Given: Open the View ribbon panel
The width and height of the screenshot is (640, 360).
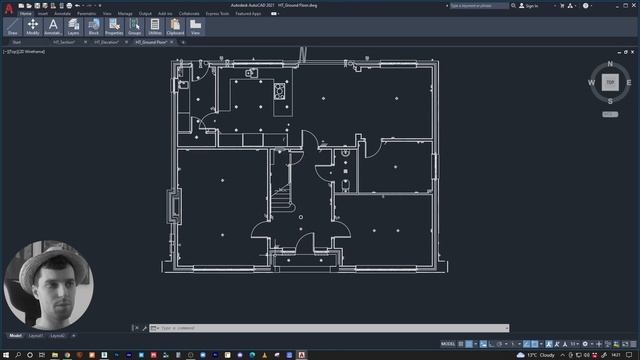Looking at the screenshot, I should [x=196, y=27].
